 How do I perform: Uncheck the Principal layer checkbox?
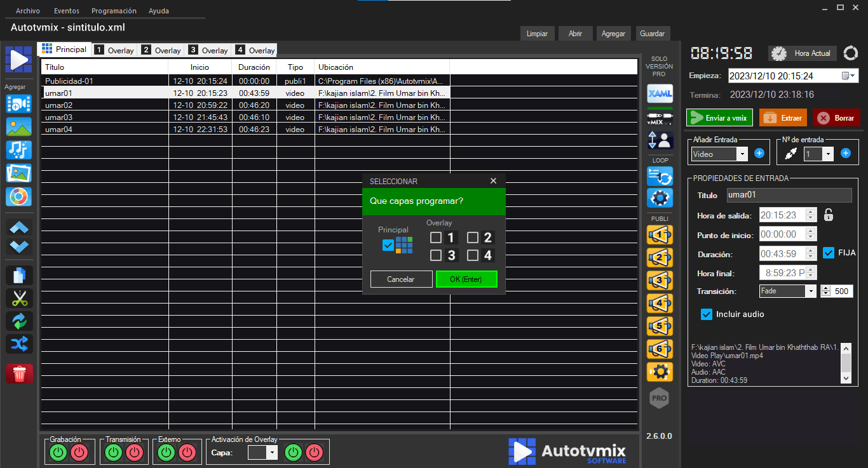[x=388, y=245]
